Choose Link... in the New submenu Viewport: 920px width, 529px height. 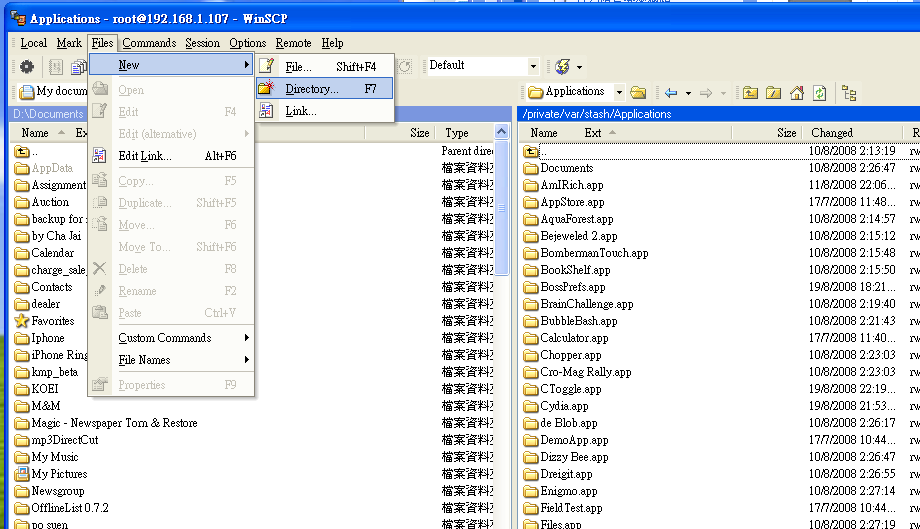300,111
